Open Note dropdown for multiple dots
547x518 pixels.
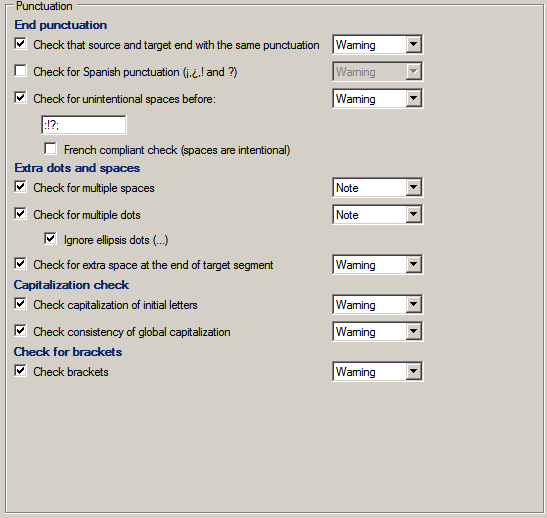tap(377, 215)
